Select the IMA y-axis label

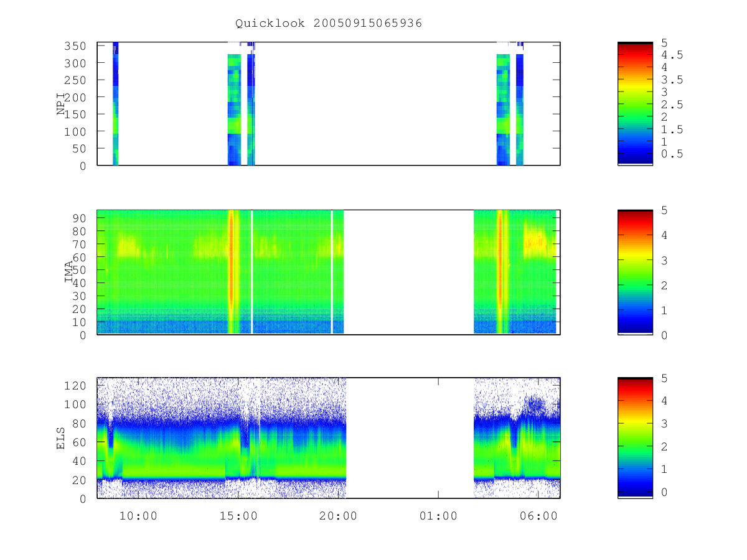[x=68, y=272]
